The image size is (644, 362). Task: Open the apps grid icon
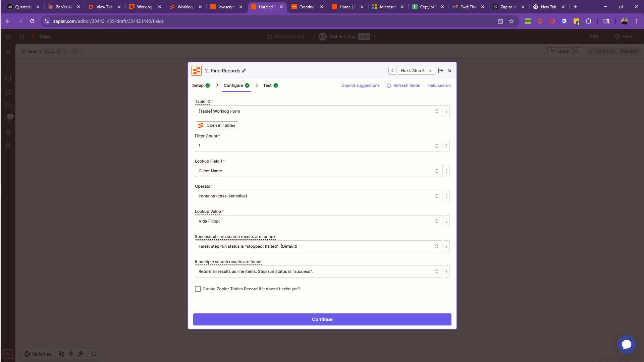click(22, 37)
